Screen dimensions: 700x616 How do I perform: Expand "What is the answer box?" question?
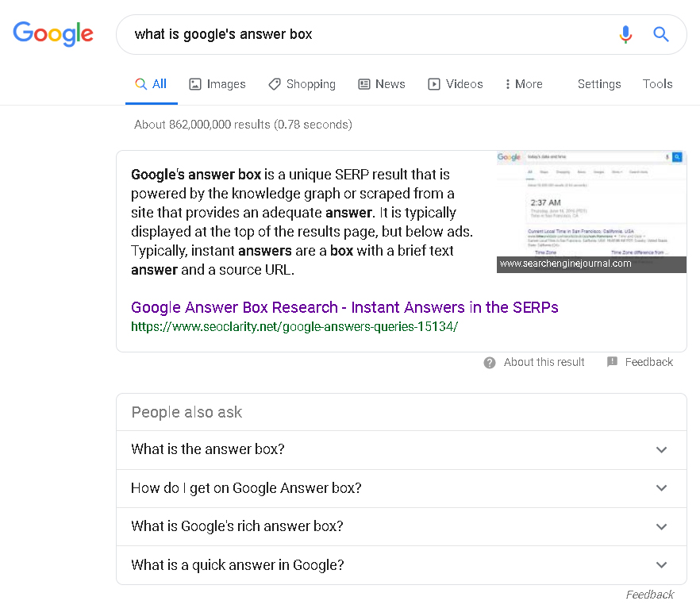661,450
